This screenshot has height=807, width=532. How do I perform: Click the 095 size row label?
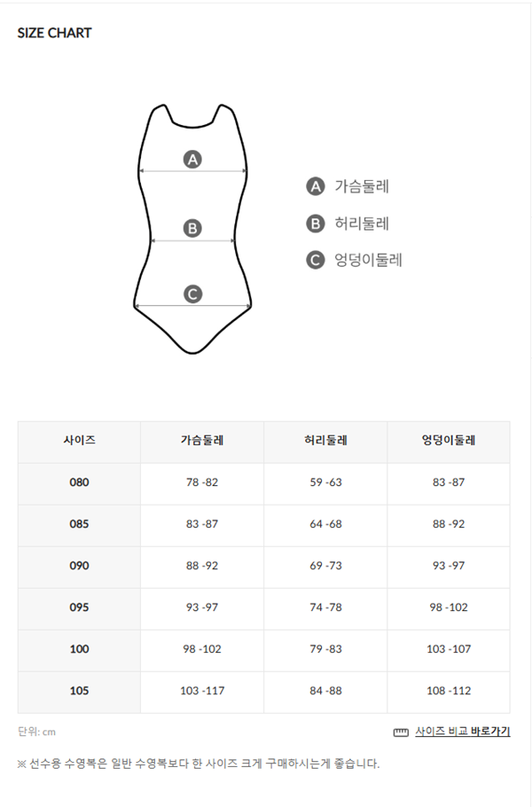coord(79,607)
